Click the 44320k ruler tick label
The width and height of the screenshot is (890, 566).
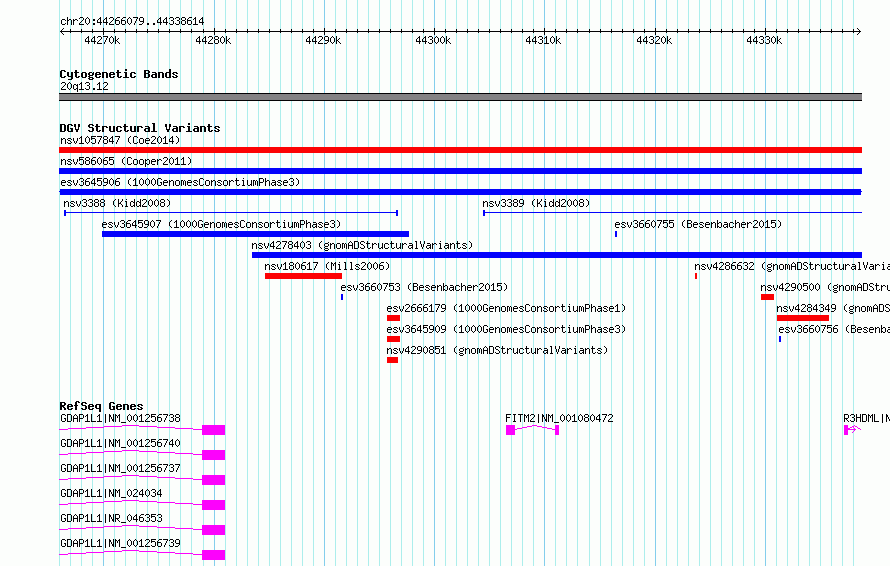(x=654, y=40)
